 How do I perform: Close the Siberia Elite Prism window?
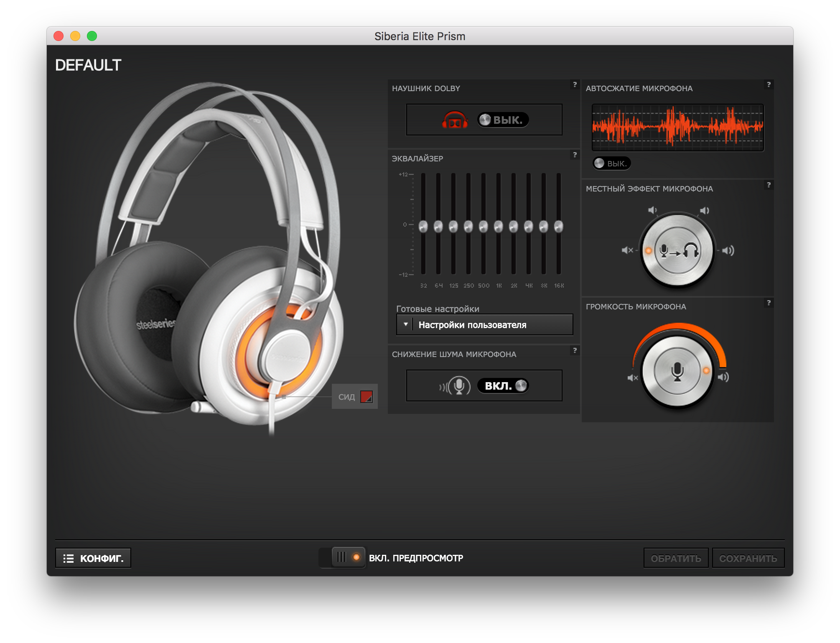tap(59, 36)
